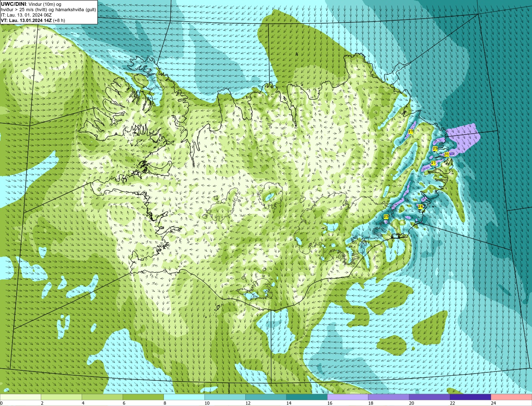Click the scale label 24
The width and height of the screenshot is (532, 406).
pyautogui.click(x=493, y=403)
